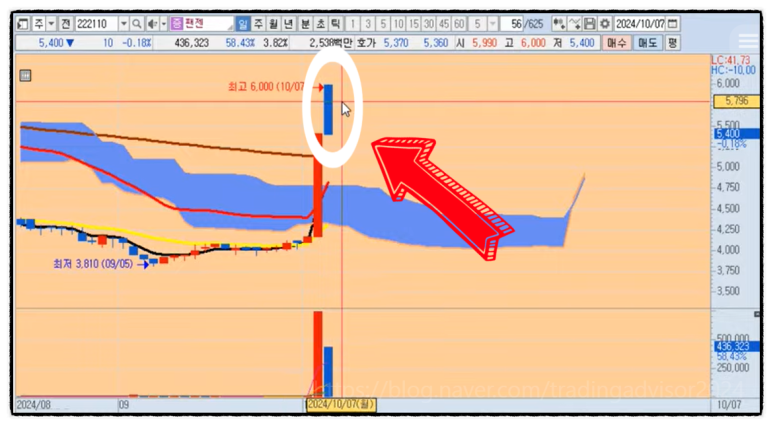Expand the stock code history dropdown

tap(124, 24)
